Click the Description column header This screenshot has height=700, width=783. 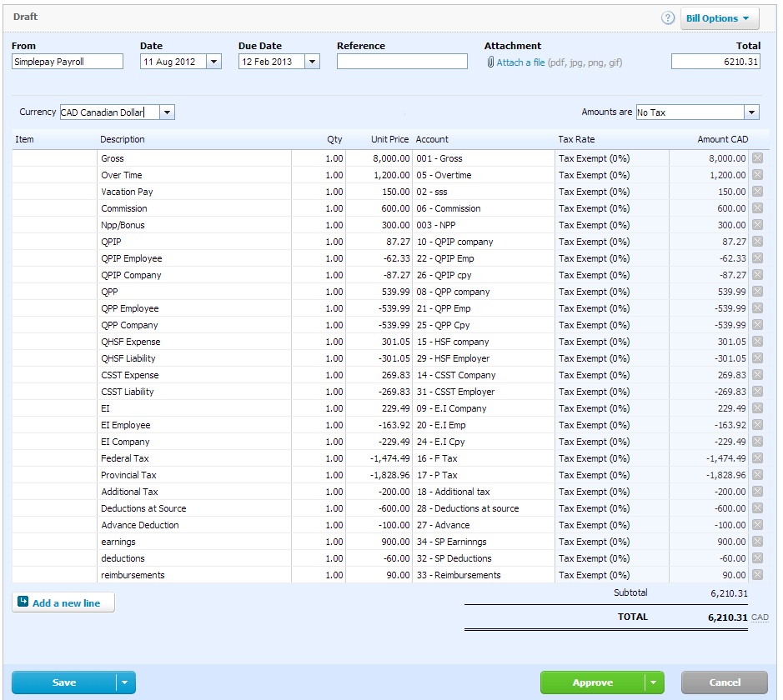123,139
